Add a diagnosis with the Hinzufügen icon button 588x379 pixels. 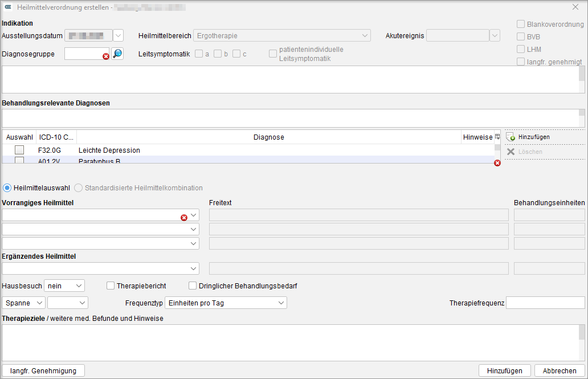tap(528, 137)
